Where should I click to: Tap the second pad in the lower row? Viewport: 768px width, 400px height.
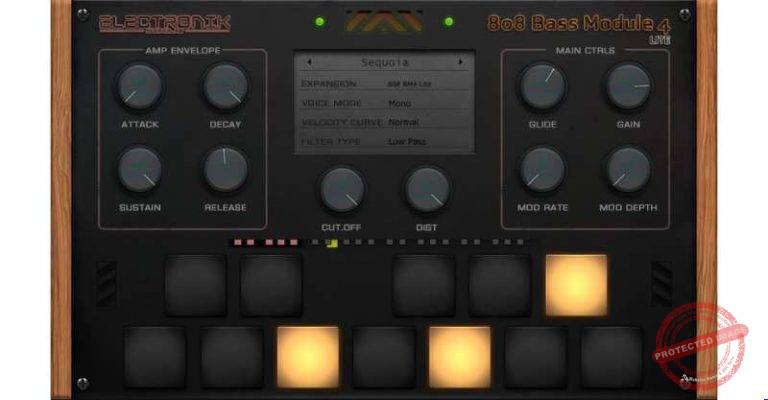pos(232,357)
